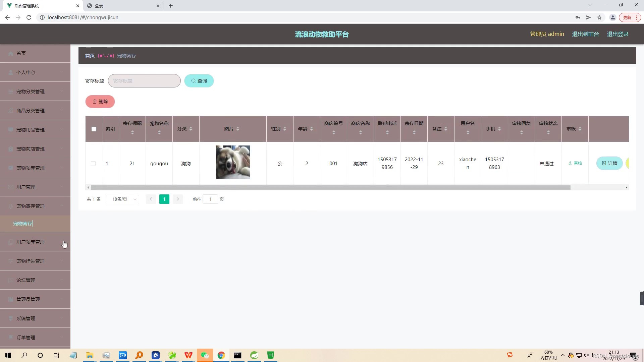Open 论坛管理 using its chat icon
This screenshot has width=644, height=362.
click(10, 280)
